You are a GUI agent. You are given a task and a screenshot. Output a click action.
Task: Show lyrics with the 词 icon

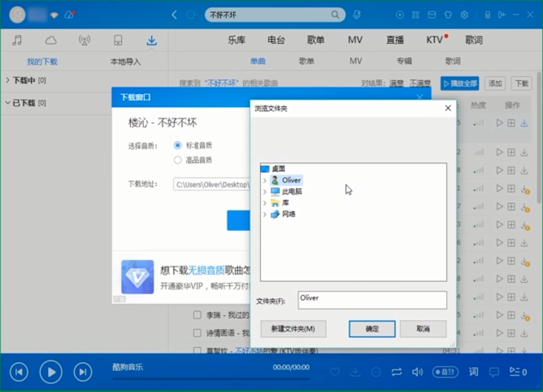(474, 372)
